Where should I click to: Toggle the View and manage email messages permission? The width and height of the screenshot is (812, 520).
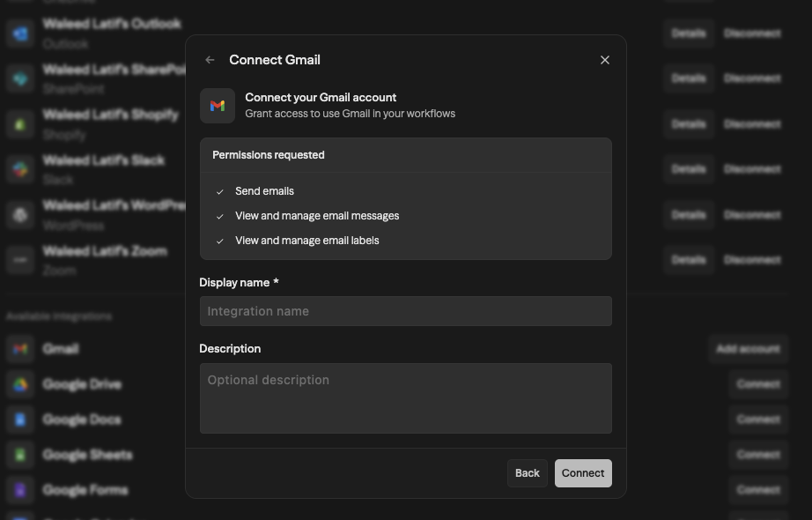pyautogui.click(x=219, y=215)
